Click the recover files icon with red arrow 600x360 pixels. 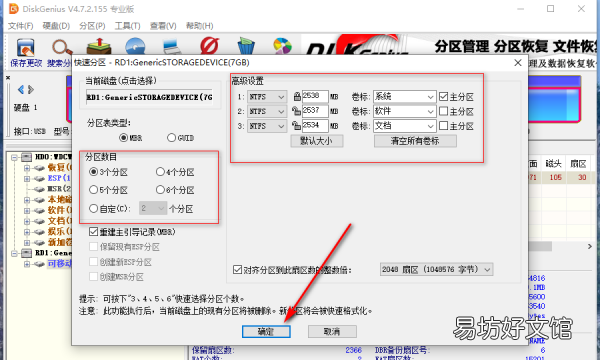click(98, 46)
